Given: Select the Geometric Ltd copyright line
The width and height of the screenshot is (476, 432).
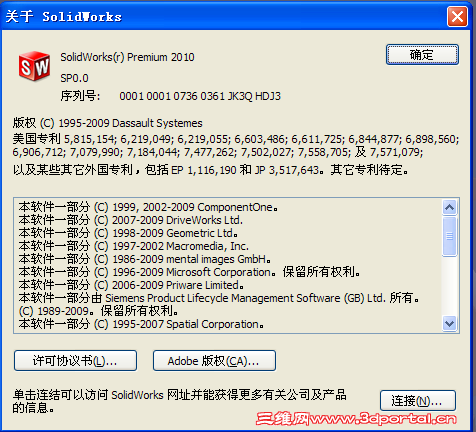Looking at the screenshot, I should pyautogui.click(x=128, y=233).
